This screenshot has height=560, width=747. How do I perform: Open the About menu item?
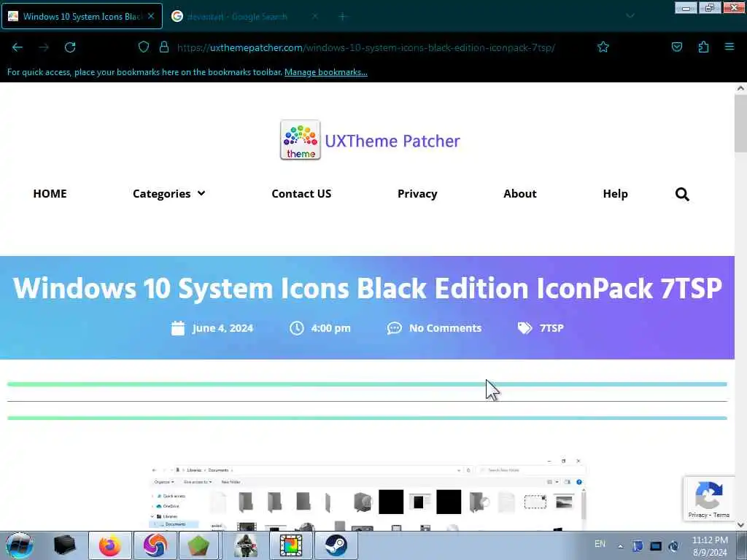[520, 194]
